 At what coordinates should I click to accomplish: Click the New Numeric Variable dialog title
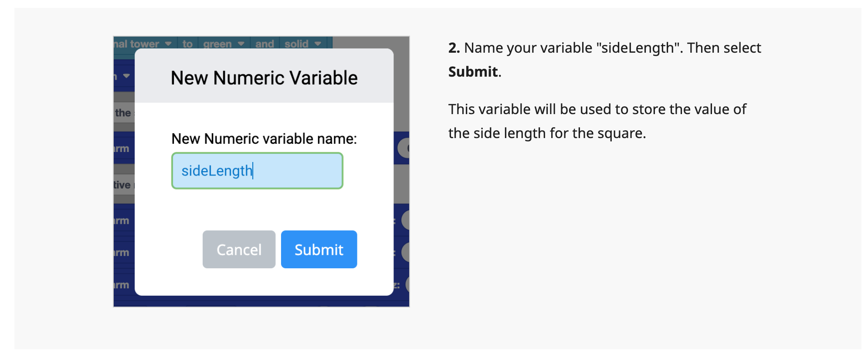[x=263, y=78]
